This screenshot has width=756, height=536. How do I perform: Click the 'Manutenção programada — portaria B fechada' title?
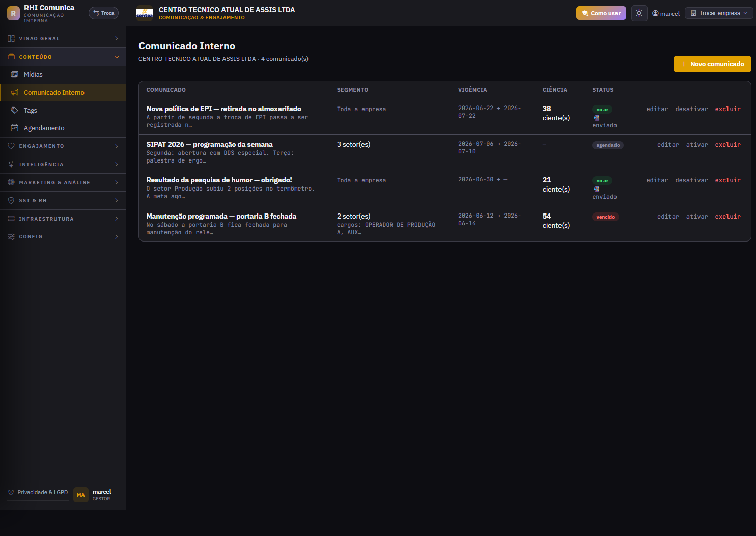pyautogui.click(x=221, y=216)
